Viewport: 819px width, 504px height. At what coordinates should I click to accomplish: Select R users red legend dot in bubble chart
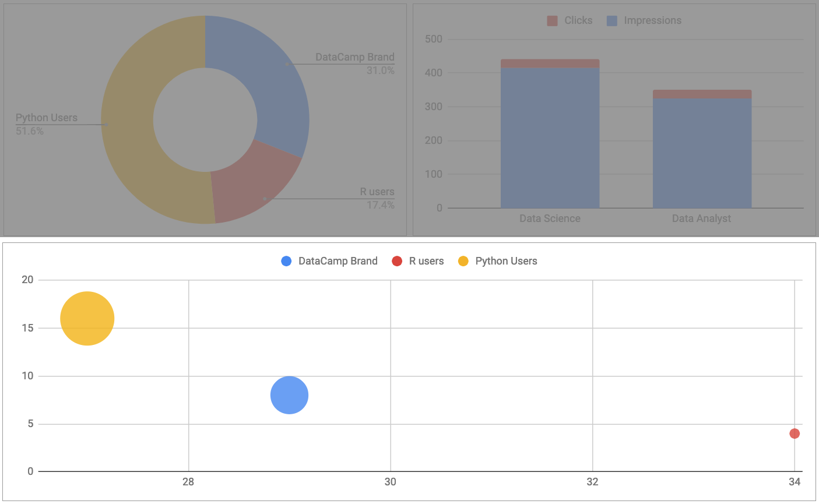[x=397, y=261]
